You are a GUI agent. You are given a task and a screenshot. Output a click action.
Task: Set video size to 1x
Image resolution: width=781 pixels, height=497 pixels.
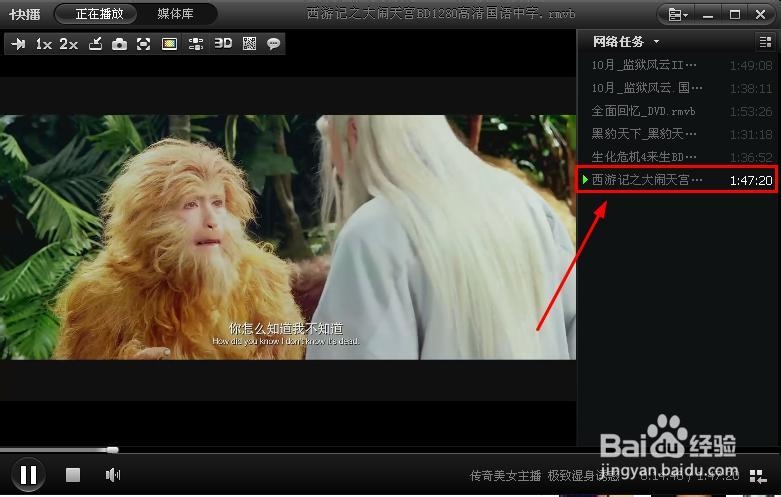43,44
